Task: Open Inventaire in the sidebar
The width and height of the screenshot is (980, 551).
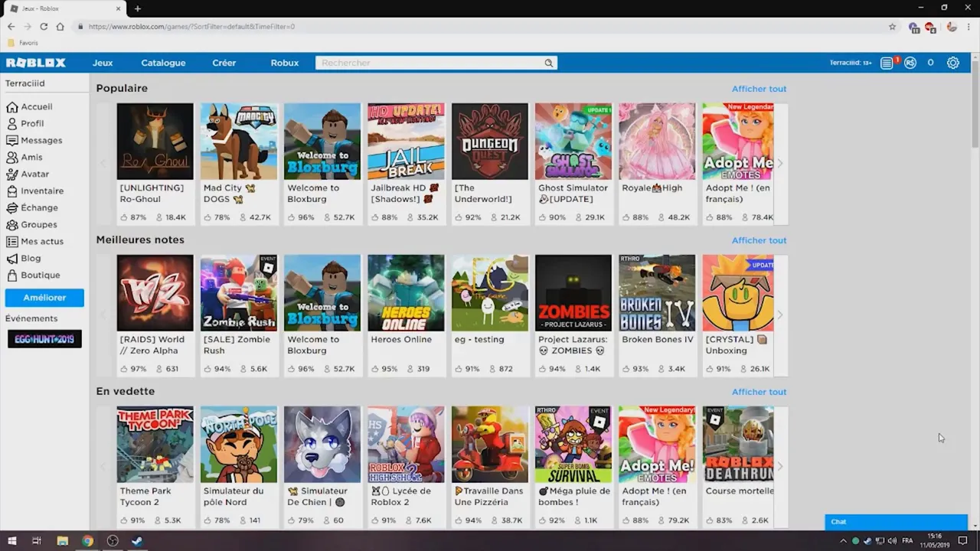Action: 42,191
